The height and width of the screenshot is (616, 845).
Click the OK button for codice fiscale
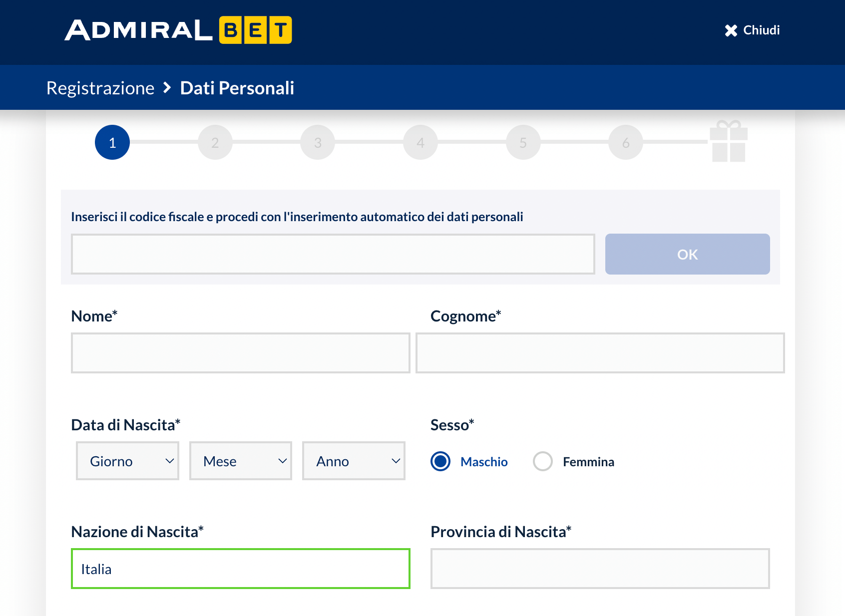click(688, 254)
